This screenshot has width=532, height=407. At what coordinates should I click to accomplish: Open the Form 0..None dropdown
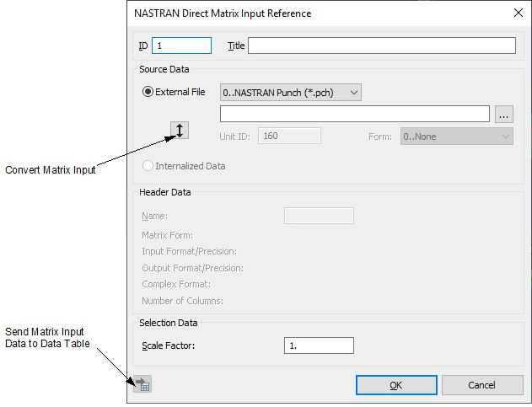tap(457, 137)
